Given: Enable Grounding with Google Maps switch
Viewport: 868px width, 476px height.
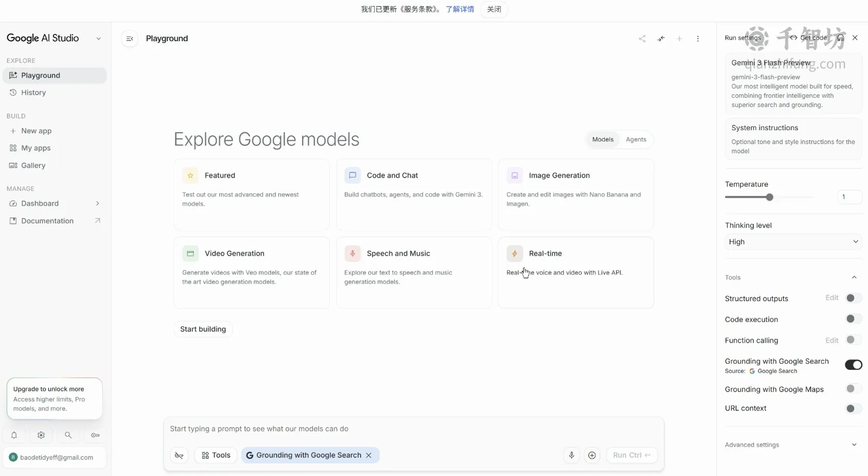Looking at the screenshot, I should [x=853, y=389].
